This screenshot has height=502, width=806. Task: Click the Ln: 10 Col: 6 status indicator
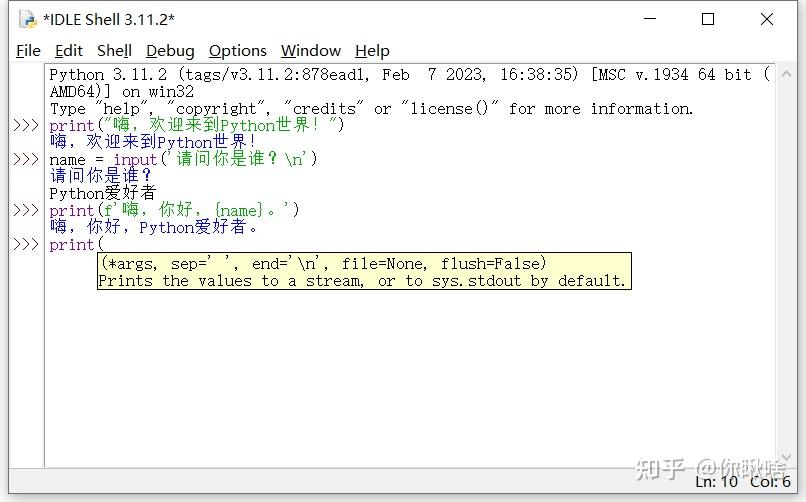point(742,482)
